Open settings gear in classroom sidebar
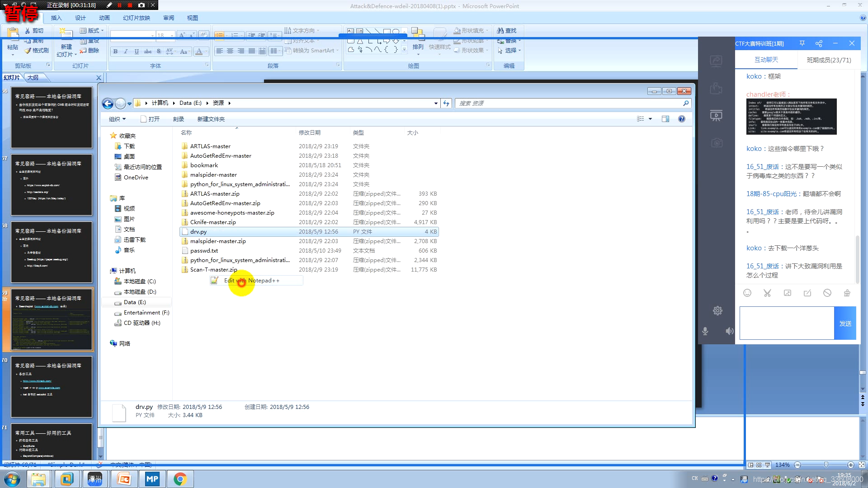Screen dimensions: 868x488 pos(717,311)
